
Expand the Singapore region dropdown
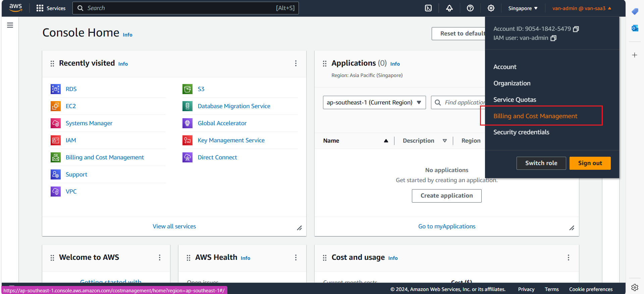523,8
